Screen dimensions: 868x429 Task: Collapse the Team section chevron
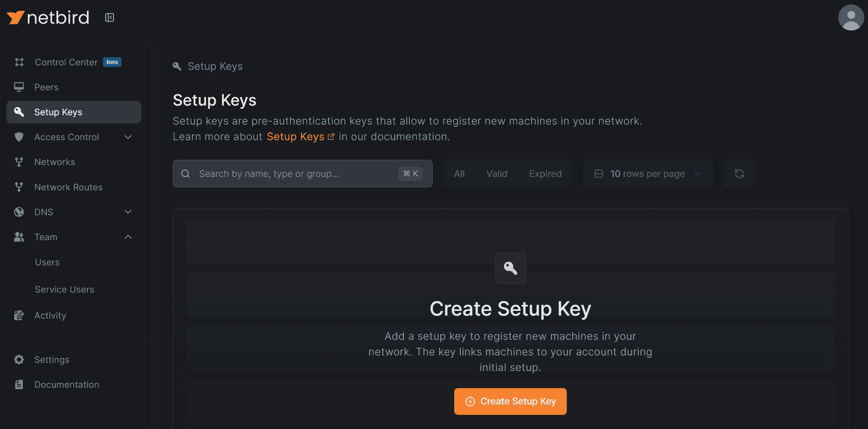click(x=128, y=237)
